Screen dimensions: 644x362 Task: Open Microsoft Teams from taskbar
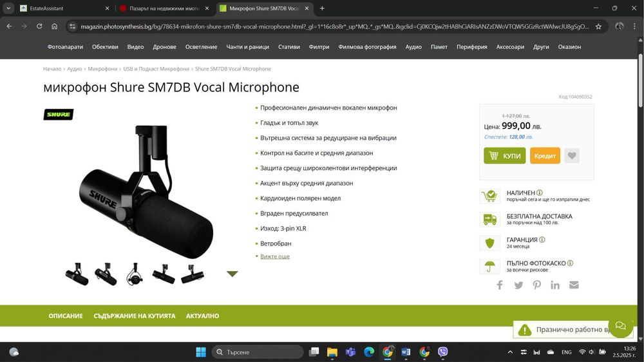pyautogui.click(x=350, y=352)
